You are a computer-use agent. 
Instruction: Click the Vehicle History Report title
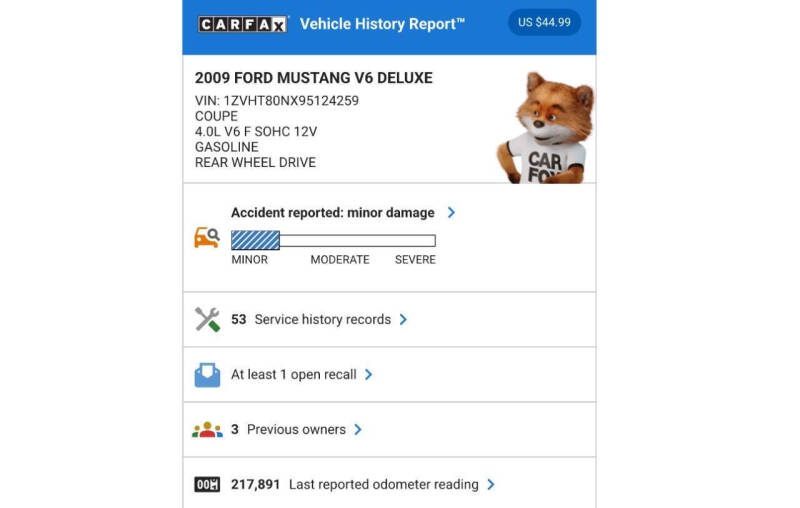click(382, 24)
